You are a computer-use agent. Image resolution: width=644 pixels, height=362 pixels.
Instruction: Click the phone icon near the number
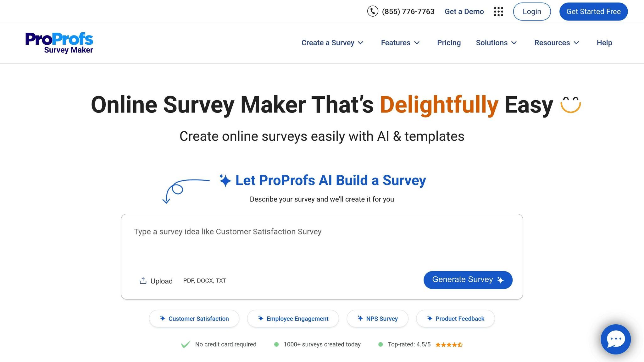pyautogui.click(x=373, y=11)
